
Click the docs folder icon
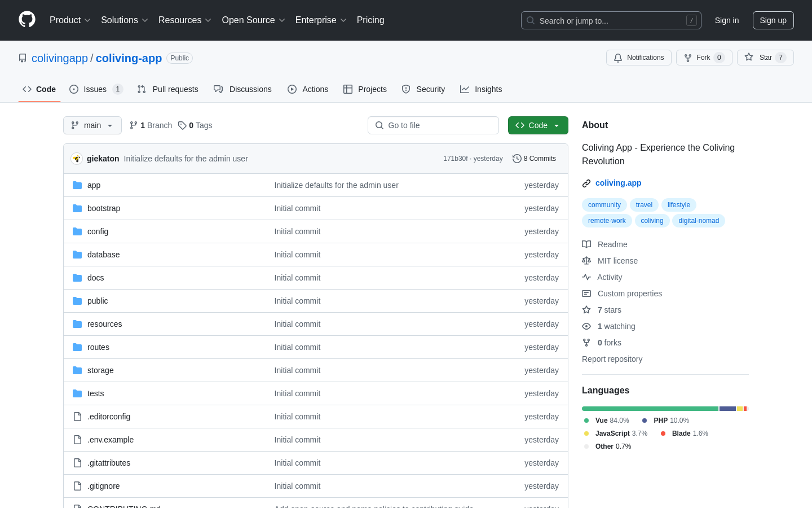point(77,278)
